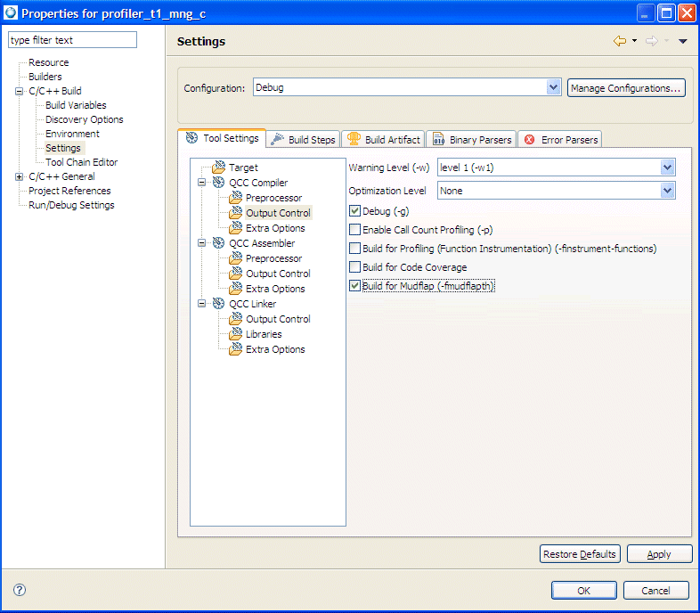Uncheck the Debug (-g) checkbox

(355, 211)
